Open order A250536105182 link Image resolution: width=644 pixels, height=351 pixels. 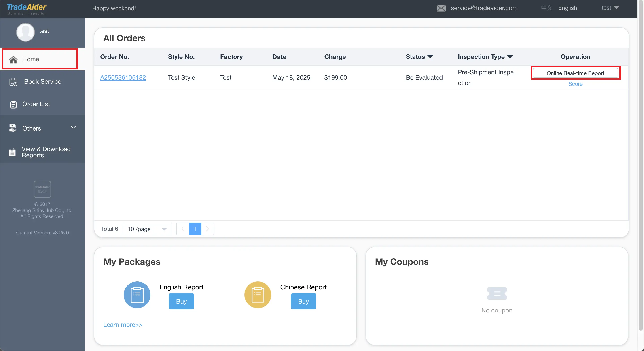(x=123, y=77)
